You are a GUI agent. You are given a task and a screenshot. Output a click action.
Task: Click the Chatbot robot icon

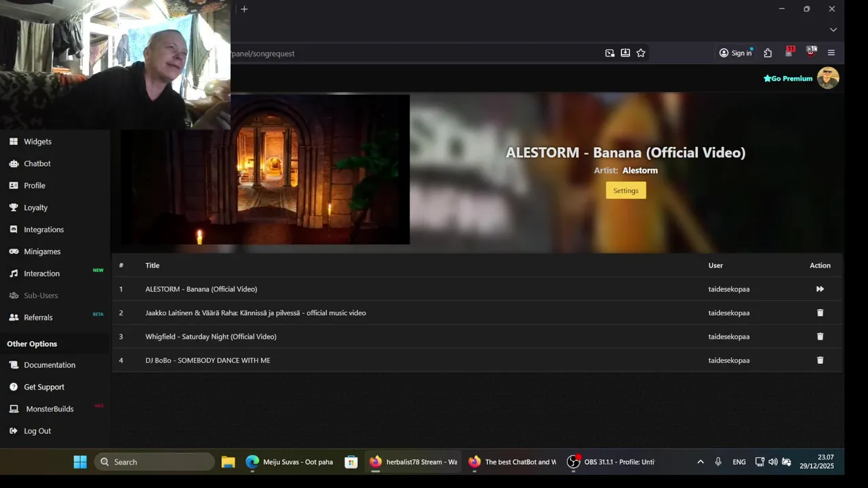coord(14,163)
